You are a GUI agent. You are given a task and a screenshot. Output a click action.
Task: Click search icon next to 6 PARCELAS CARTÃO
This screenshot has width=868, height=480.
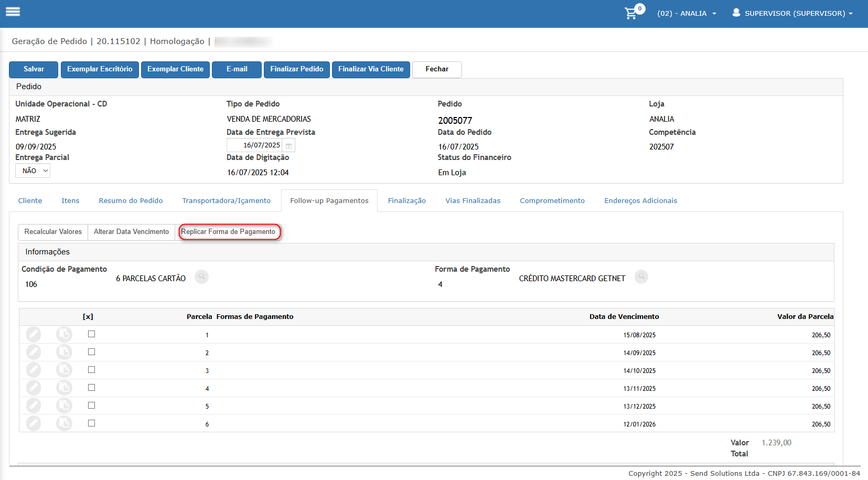[201, 276]
